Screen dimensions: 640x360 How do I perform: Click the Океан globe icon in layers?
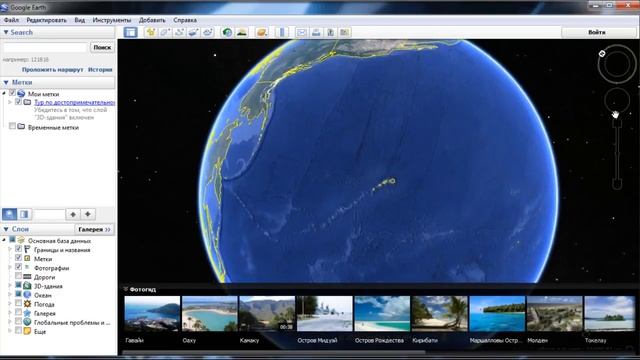coord(27,295)
